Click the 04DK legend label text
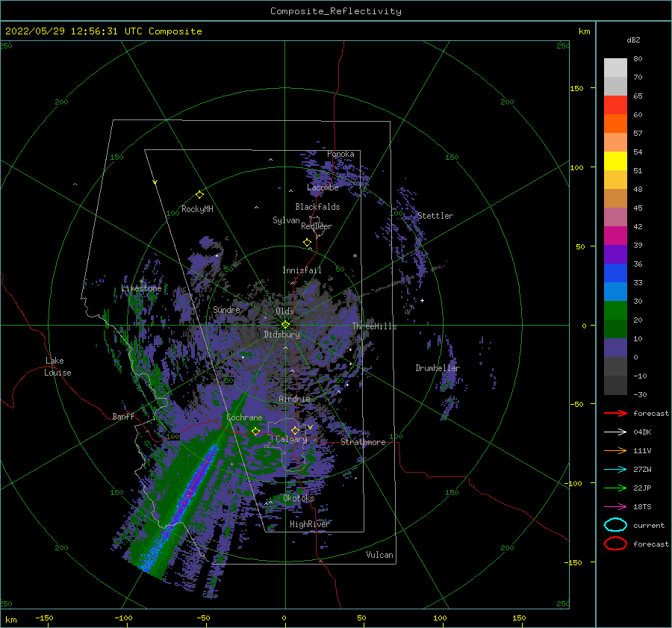 pos(642,432)
